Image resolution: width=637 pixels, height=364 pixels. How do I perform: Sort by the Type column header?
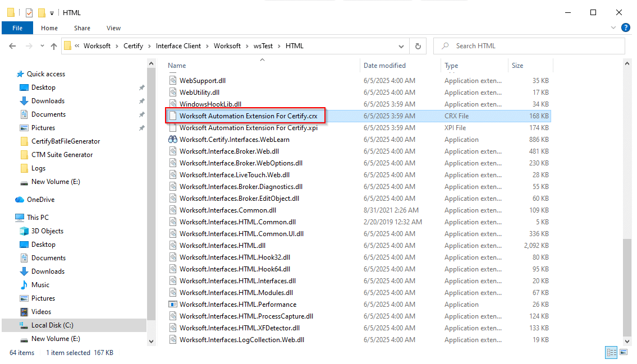pyautogui.click(x=451, y=65)
